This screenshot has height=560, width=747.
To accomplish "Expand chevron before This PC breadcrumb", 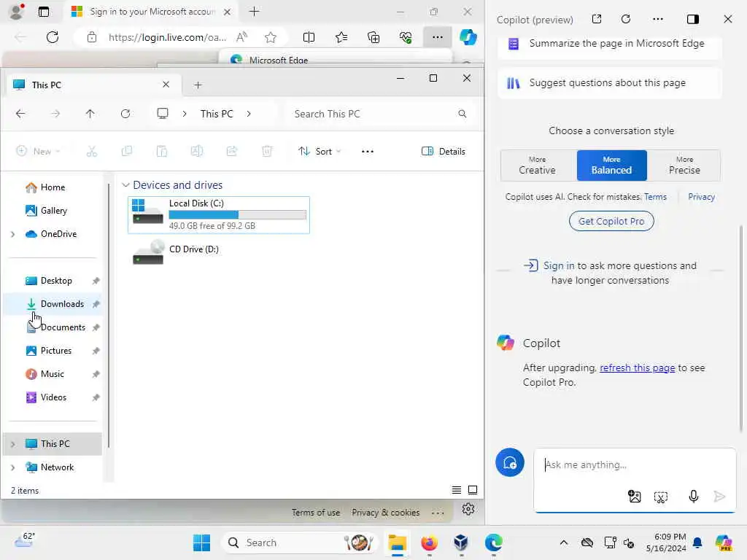I will [185, 114].
